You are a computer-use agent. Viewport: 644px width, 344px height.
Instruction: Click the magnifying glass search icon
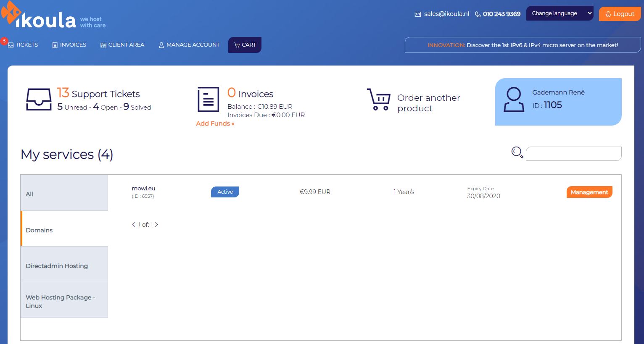517,152
